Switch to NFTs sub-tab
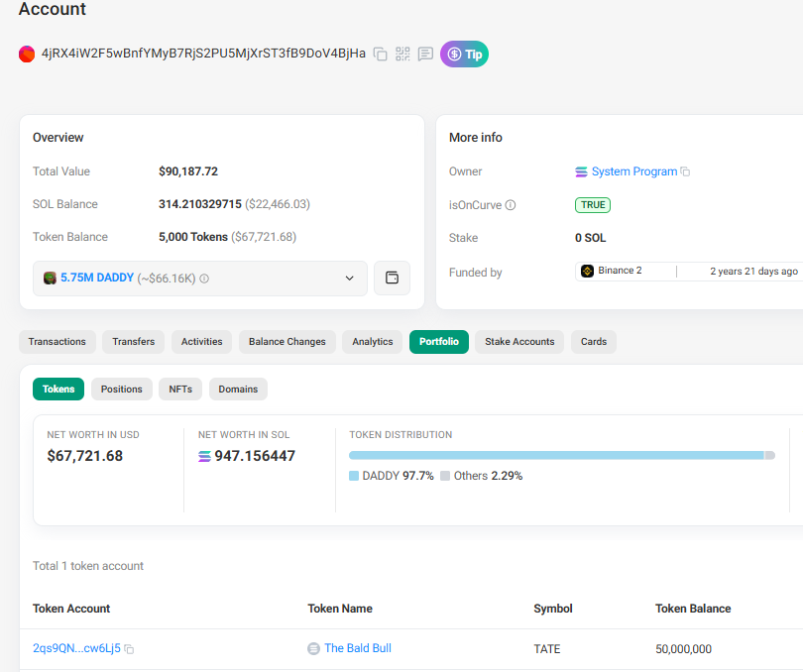803x672 pixels. [180, 390]
